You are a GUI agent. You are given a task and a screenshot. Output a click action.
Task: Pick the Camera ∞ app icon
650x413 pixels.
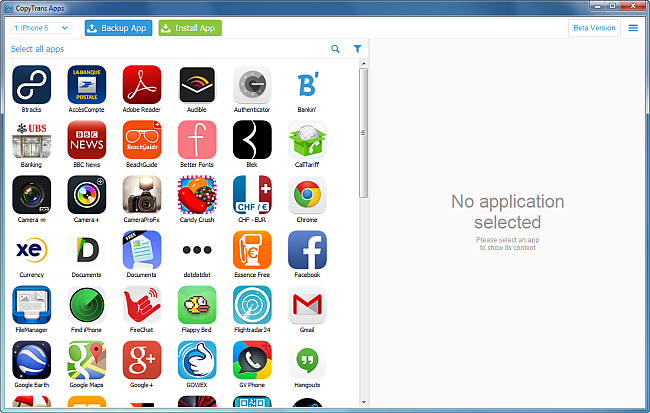pos(32,195)
